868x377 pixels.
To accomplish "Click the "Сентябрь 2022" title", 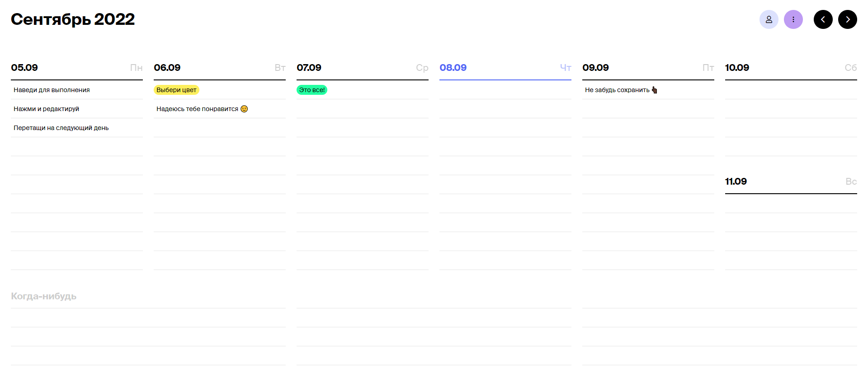I will [x=73, y=19].
